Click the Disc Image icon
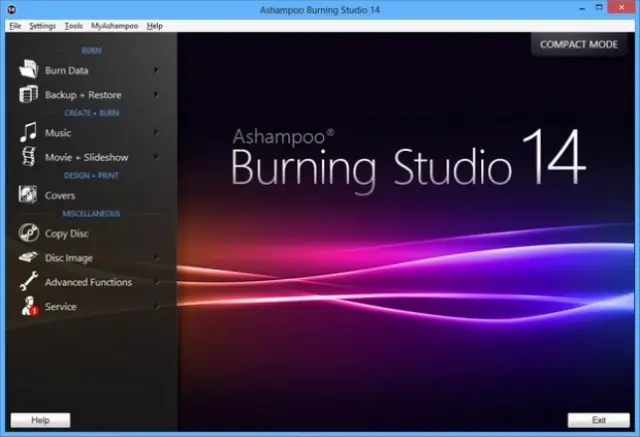640x437 pixels. click(27, 257)
